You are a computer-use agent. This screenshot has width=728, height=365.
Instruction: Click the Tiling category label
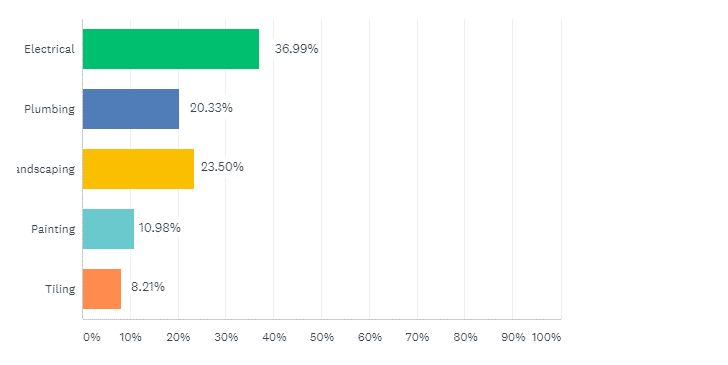click(60, 289)
